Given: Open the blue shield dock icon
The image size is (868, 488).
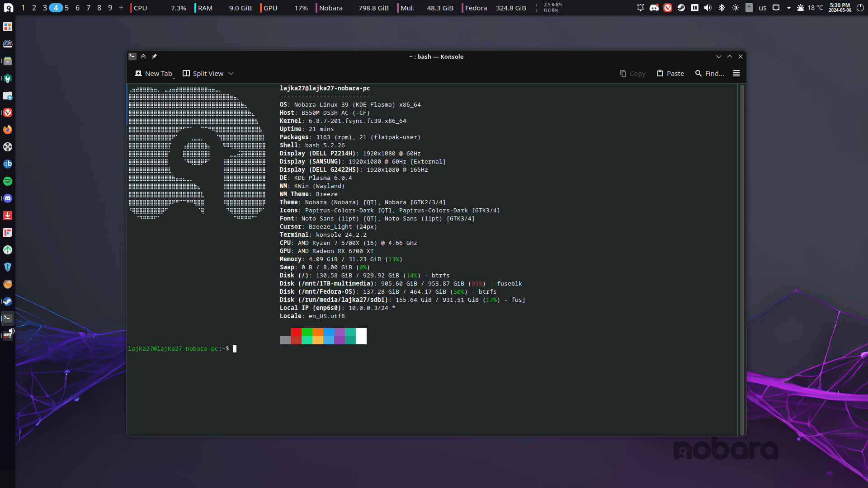Looking at the screenshot, I should [8, 267].
